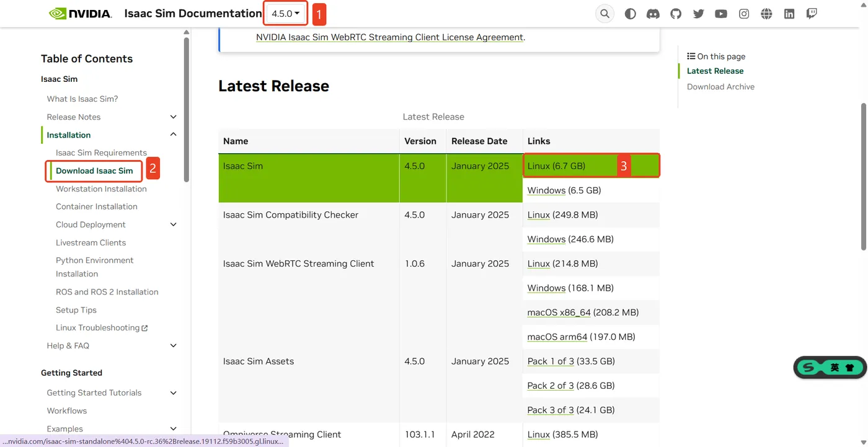Open Installation section in sidebar
This screenshot has width=868, height=447.
pyautogui.click(x=69, y=135)
